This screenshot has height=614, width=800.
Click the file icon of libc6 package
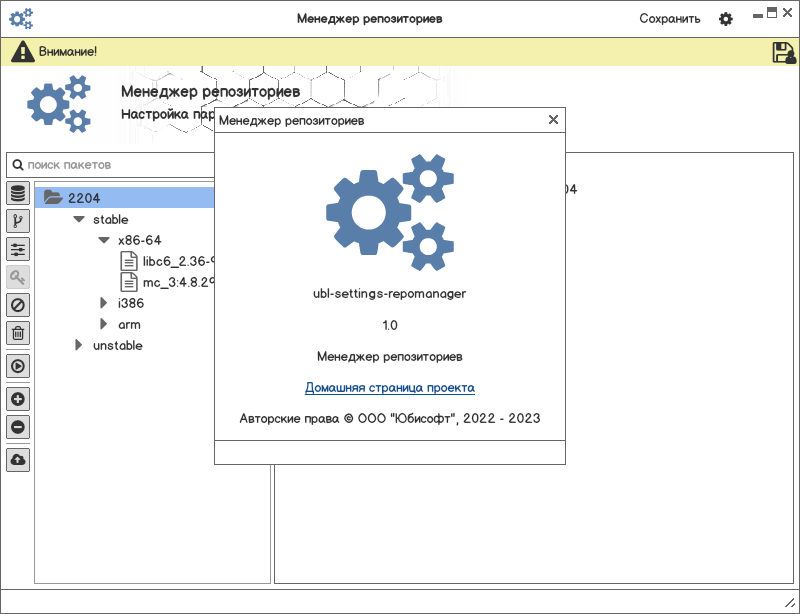click(x=129, y=261)
